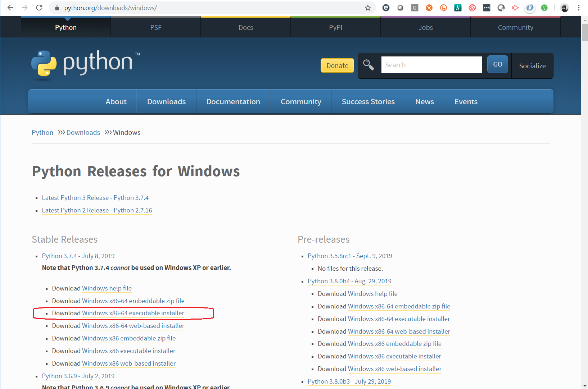
Task: Click the Downloads breadcrumb link
Action: tap(83, 132)
